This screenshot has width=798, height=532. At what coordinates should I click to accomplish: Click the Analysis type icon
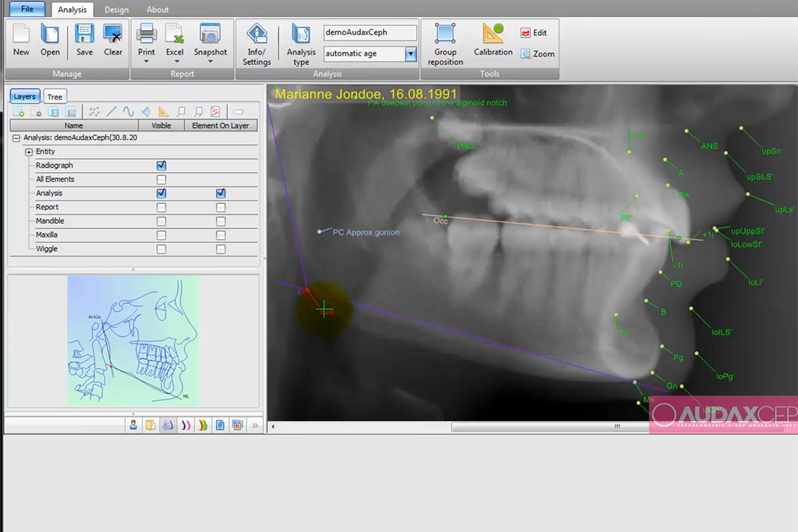coord(301,45)
